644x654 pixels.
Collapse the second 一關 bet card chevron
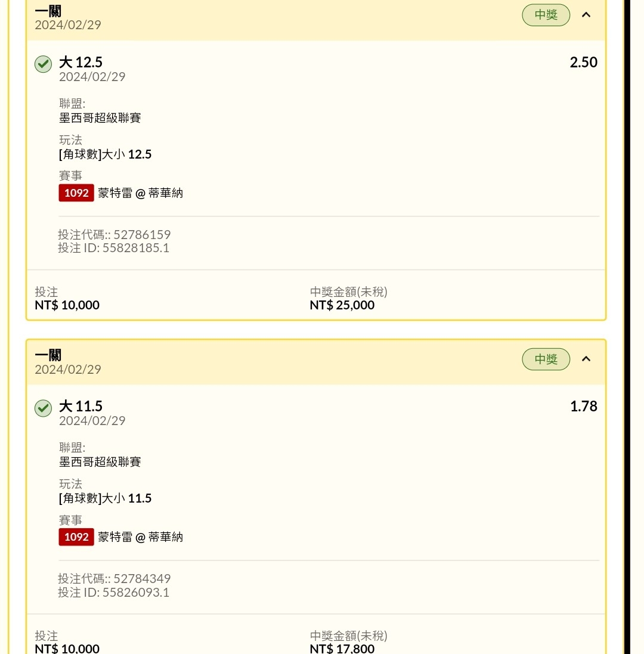click(586, 359)
